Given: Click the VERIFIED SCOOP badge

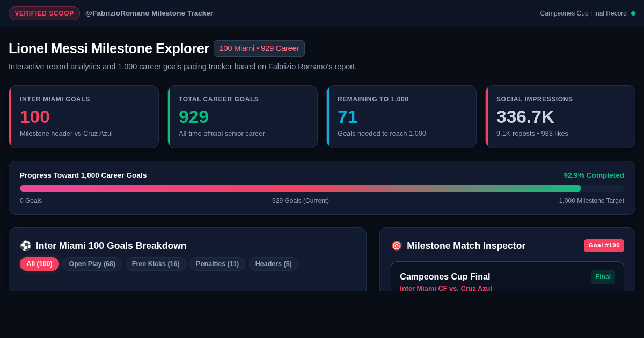Looking at the screenshot, I should tap(44, 13).
